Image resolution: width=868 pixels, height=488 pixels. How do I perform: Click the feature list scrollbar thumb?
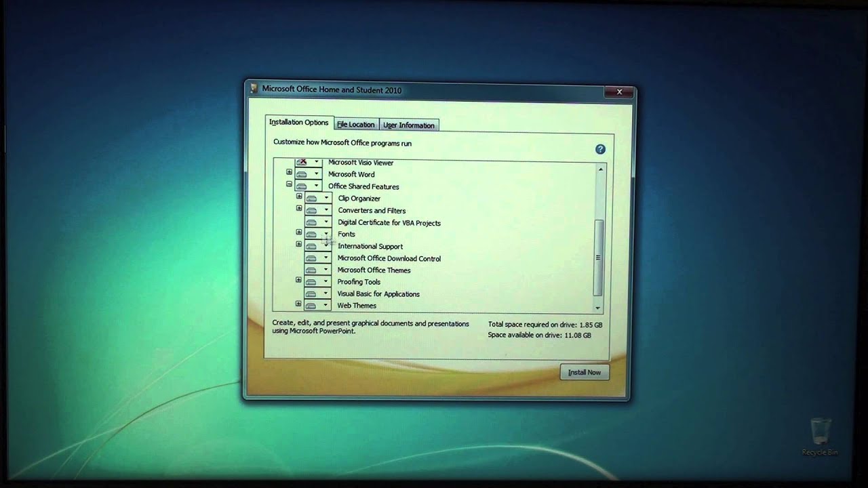[x=598, y=258]
